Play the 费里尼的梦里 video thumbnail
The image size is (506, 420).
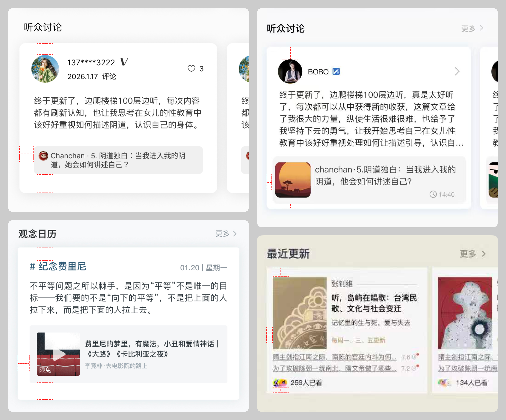pos(58,354)
